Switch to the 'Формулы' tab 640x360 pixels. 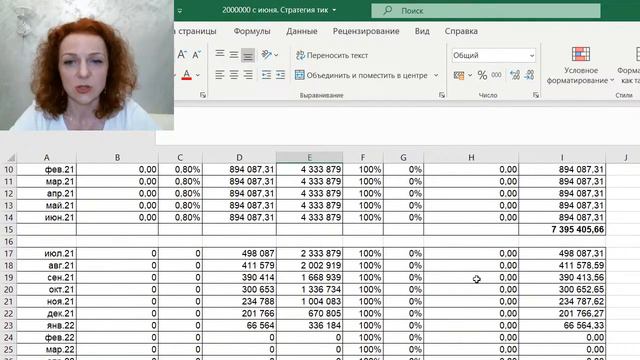pyautogui.click(x=252, y=31)
